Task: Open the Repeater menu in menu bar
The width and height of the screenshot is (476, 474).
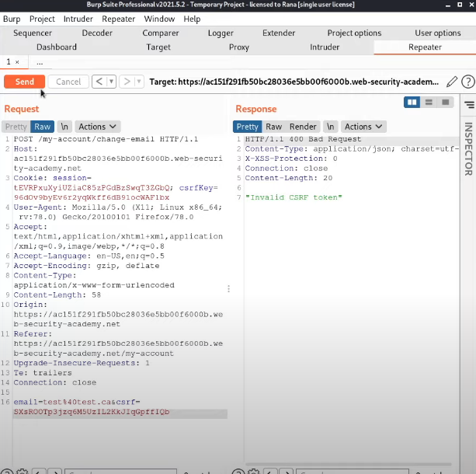Action: [x=118, y=19]
